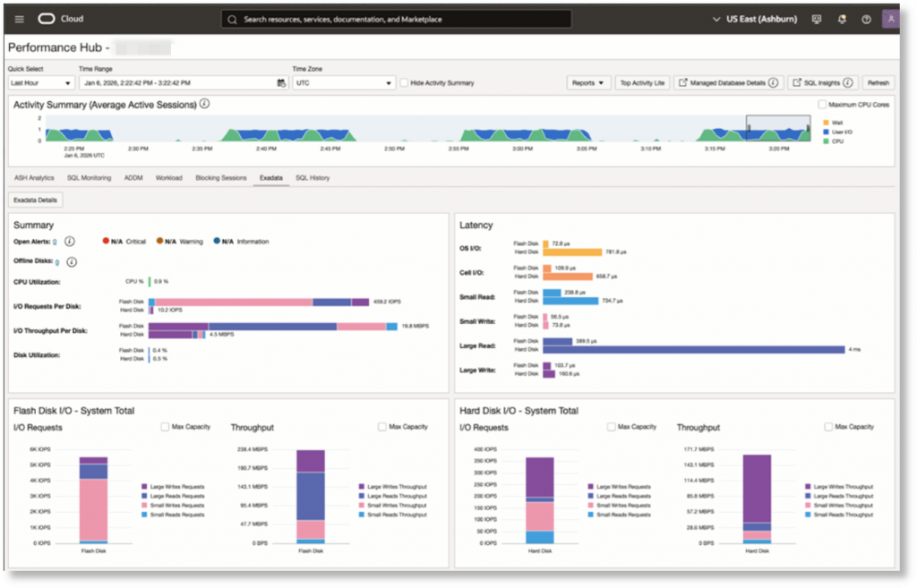Image resolution: width=917 pixels, height=588 pixels.
Task: Click the Exadata Details button
Action: [x=35, y=200]
